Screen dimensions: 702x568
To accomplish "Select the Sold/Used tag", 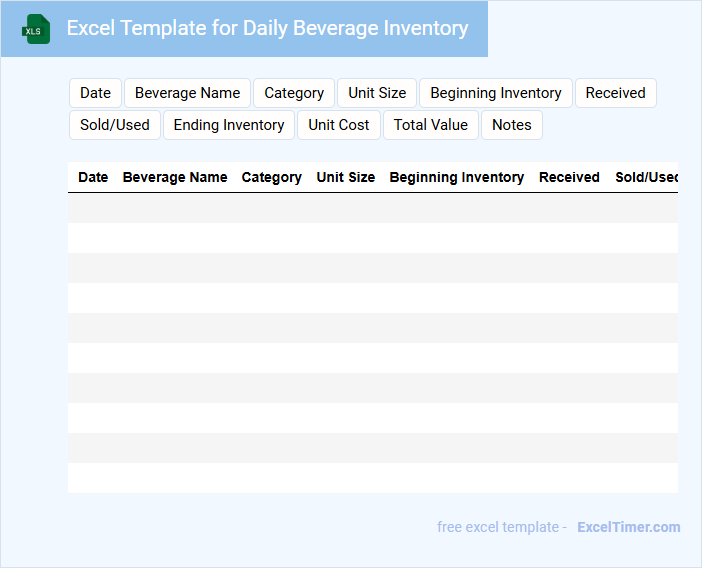I will (115, 125).
